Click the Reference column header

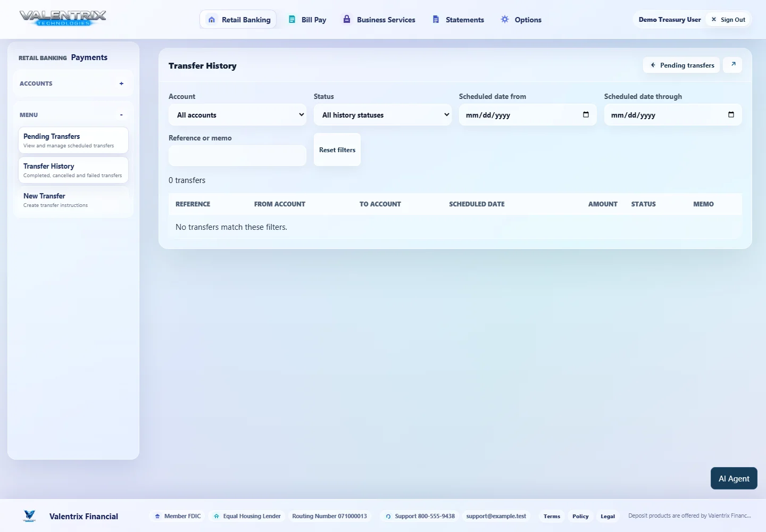coord(193,204)
